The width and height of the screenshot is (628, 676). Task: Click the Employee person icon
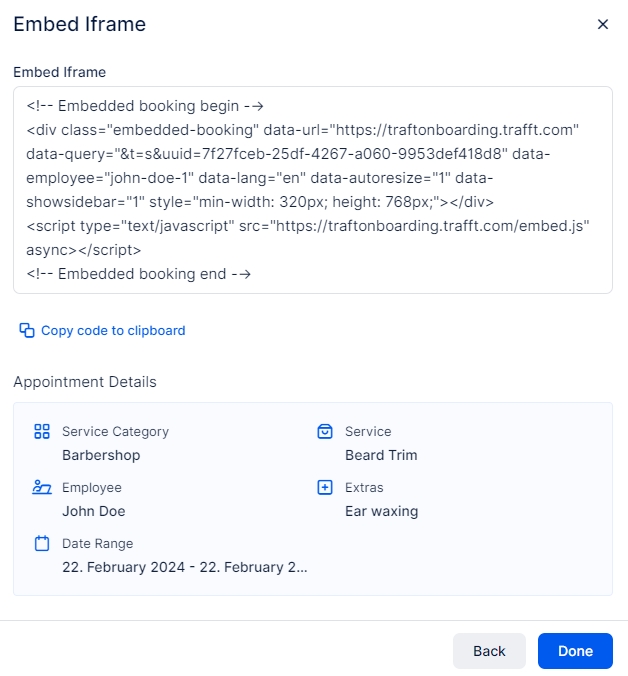click(x=42, y=488)
